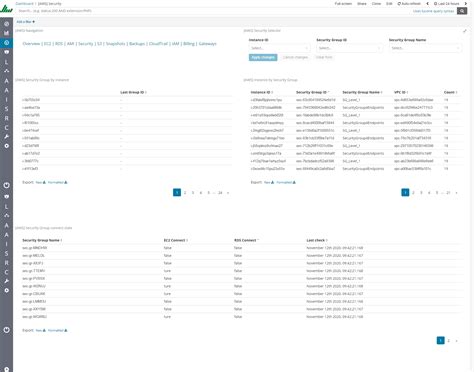
Task: Download Formatted export for Instance by Security Group
Action: click(x=286, y=182)
